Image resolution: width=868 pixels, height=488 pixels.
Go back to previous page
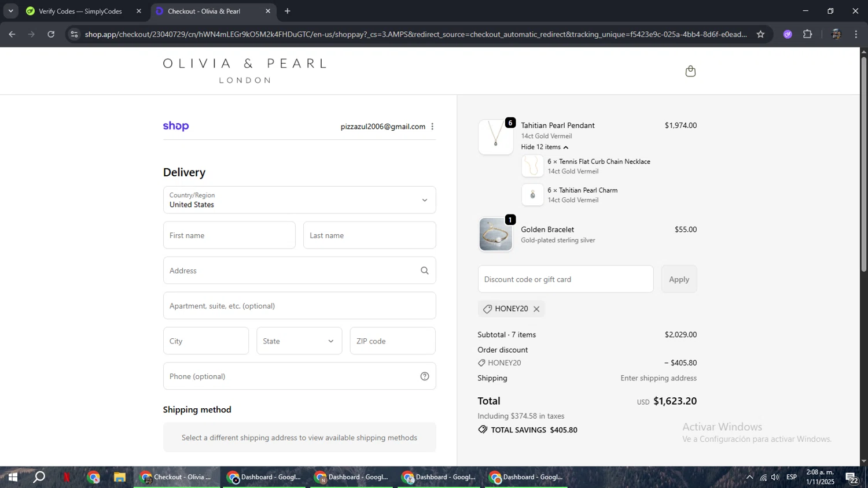(12, 34)
